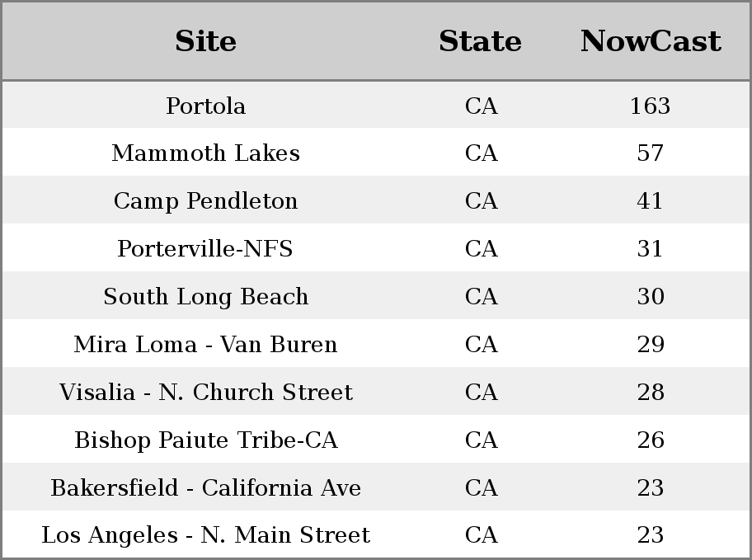Select the Porterville-NFS site name

tap(205, 248)
